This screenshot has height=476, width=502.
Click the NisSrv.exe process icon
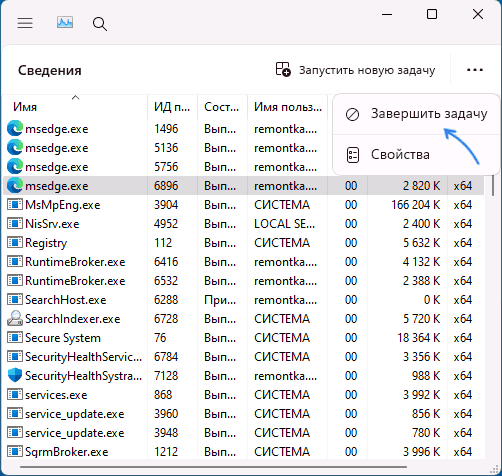tap(15, 224)
